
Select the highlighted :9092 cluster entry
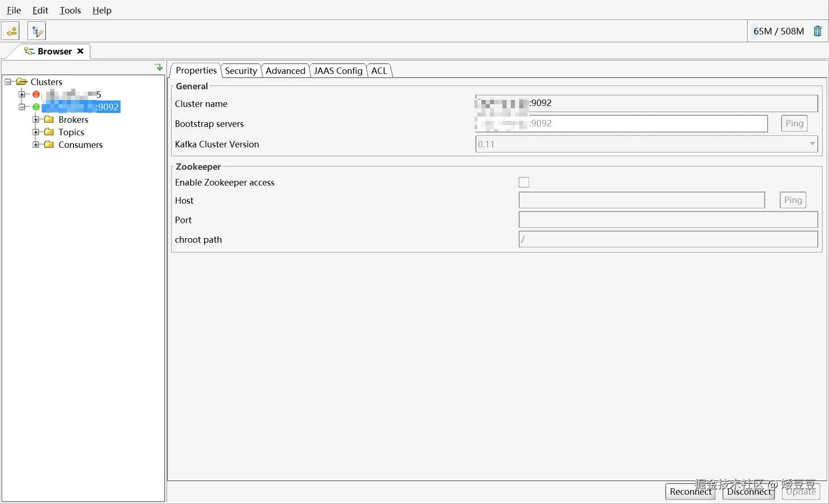coord(81,107)
